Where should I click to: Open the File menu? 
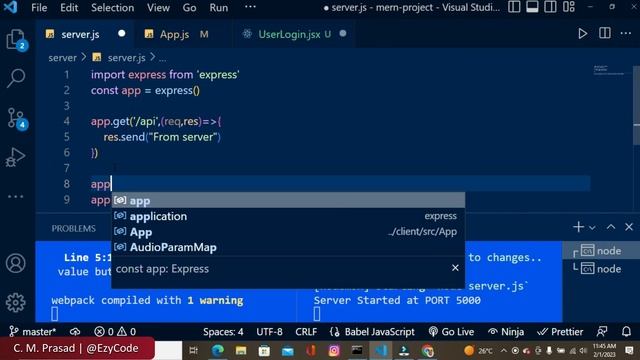39,8
